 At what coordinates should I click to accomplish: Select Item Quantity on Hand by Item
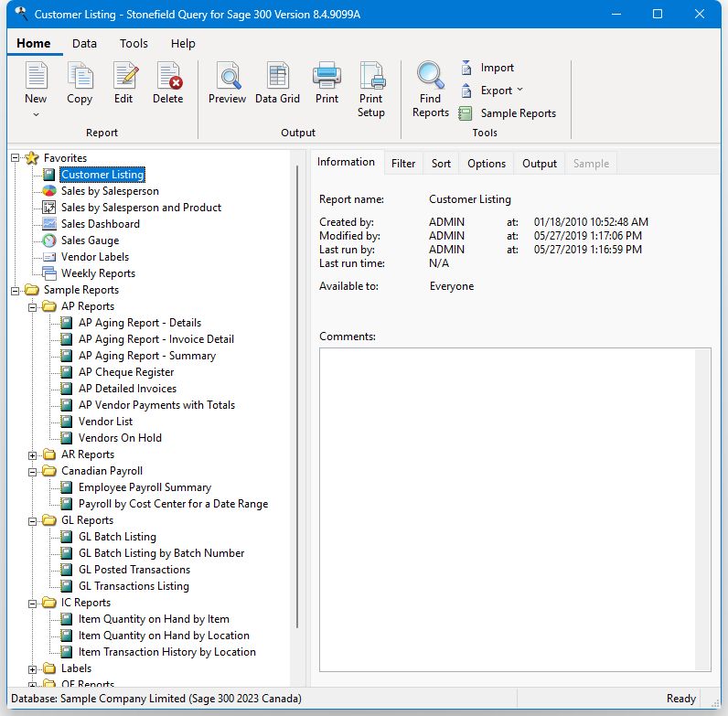point(154,619)
